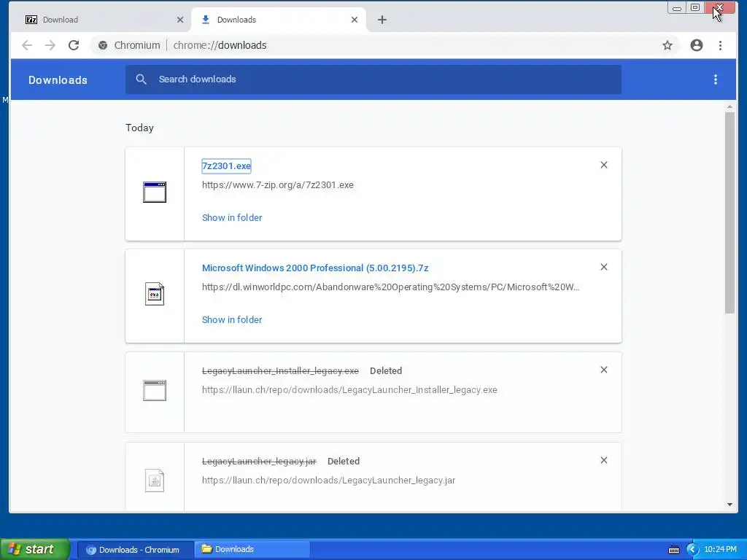
Task: Click the 7z2301.exe file icon
Action: click(x=155, y=192)
